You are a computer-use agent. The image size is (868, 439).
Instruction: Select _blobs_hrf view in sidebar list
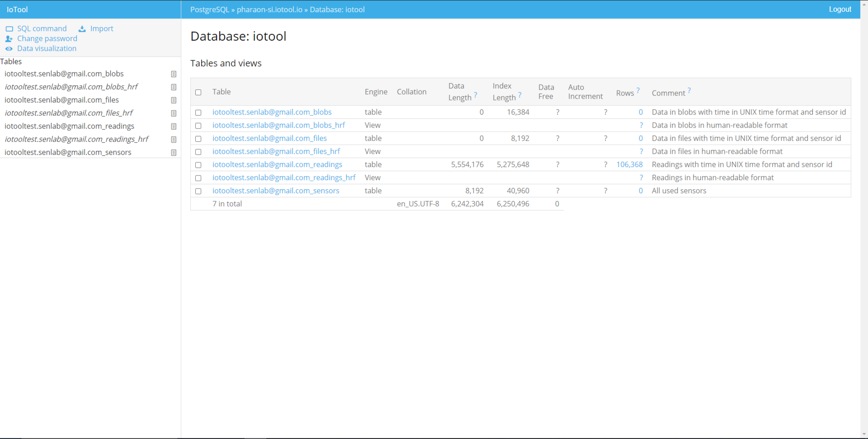click(71, 87)
